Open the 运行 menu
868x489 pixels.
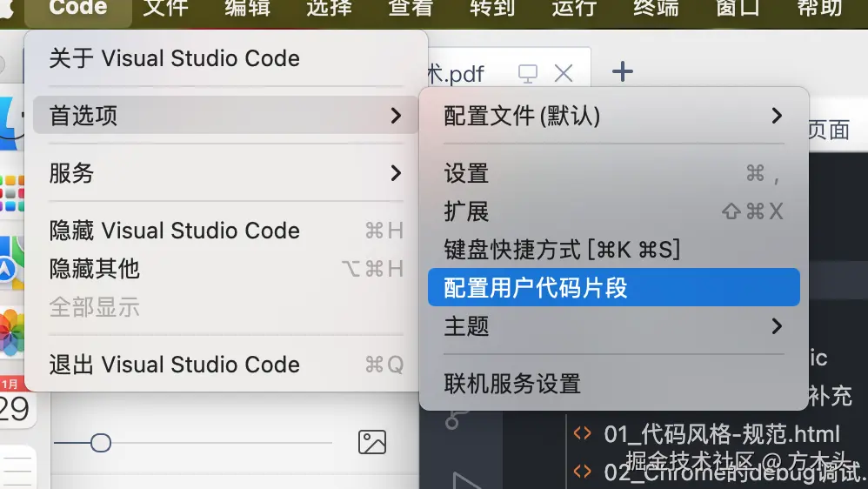pyautogui.click(x=575, y=8)
